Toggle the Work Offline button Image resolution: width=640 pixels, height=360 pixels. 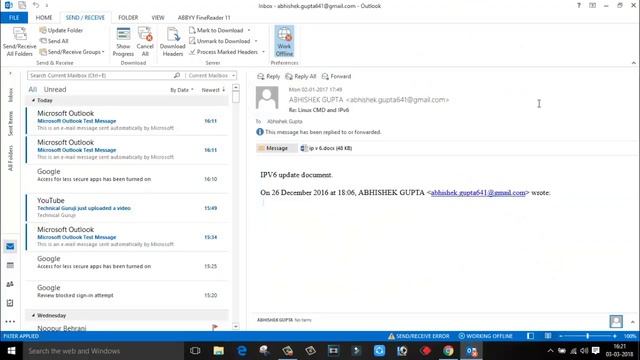pos(284,42)
